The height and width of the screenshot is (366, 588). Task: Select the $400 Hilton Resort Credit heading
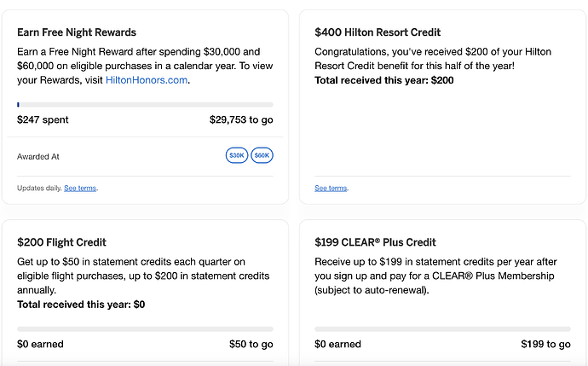(x=378, y=32)
